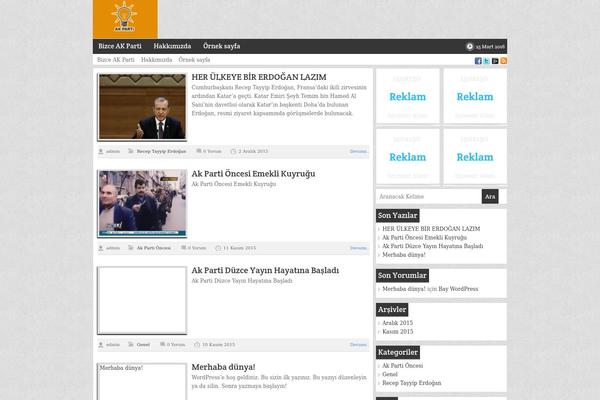
Task: Open the 'HER ÜLKEYE BİR ERDOĞAN LAZIM' post title
Action: (x=259, y=77)
